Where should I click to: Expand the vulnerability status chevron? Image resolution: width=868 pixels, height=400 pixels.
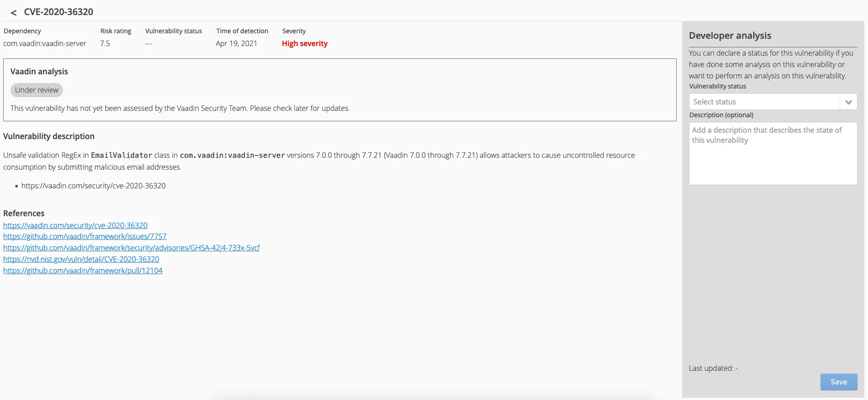(848, 102)
